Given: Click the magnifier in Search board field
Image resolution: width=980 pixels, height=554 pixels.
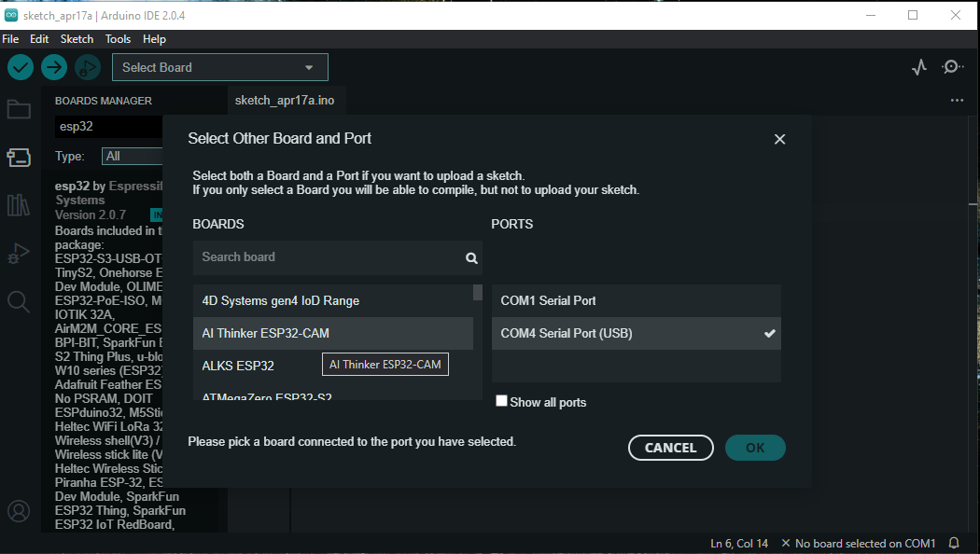Looking at the screenshot, I should click(x=471, y=258).
